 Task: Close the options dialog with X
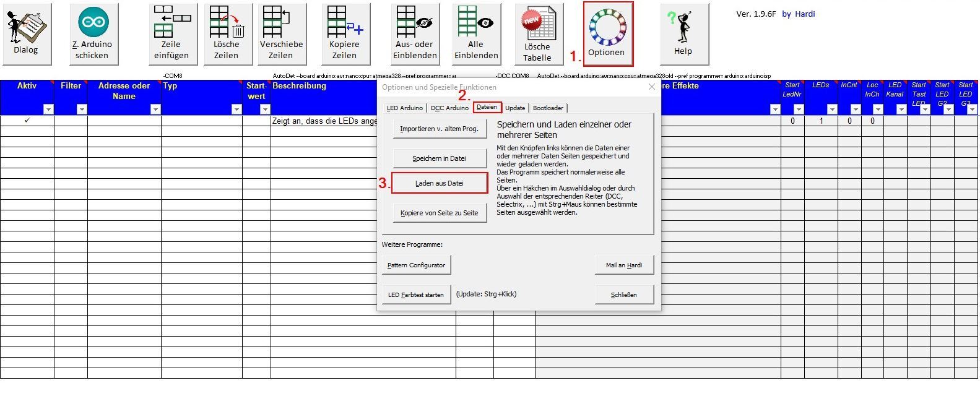651,87
